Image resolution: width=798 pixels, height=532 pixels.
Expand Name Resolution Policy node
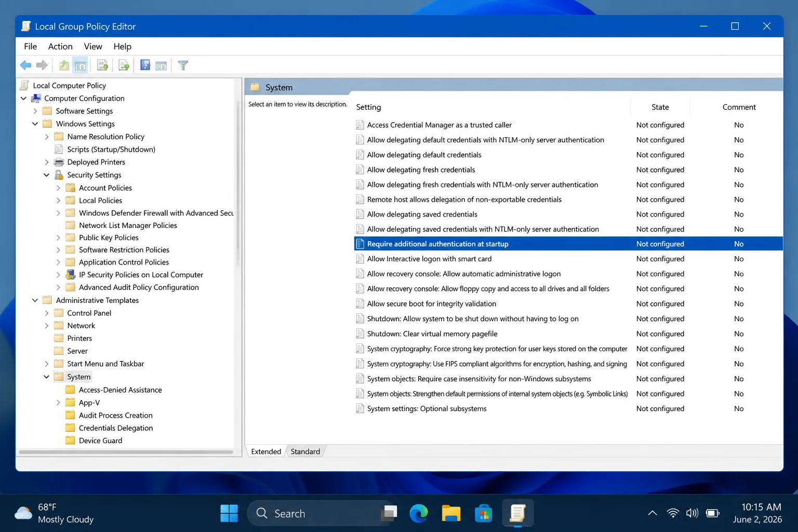tap(46, 137)
